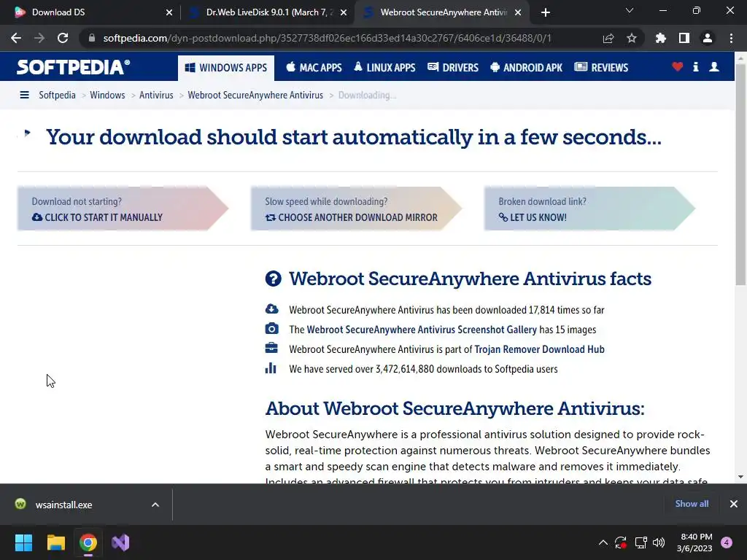Click the user account icon in Softpedia header

click(714, 66)
